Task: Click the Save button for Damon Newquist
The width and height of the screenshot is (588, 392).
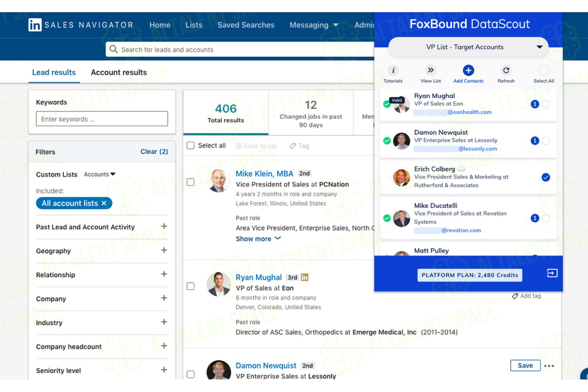Action: 525,365
